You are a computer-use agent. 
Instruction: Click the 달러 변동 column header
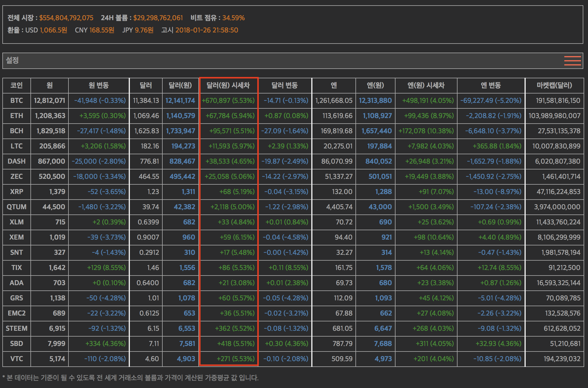(x=285, y=85)
